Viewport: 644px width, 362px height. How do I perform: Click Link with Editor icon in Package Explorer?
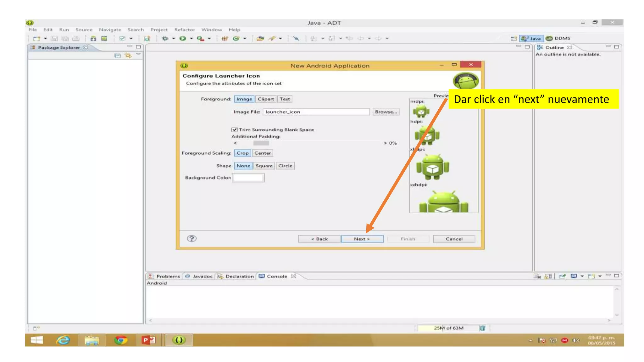click(x=128, y=55)
